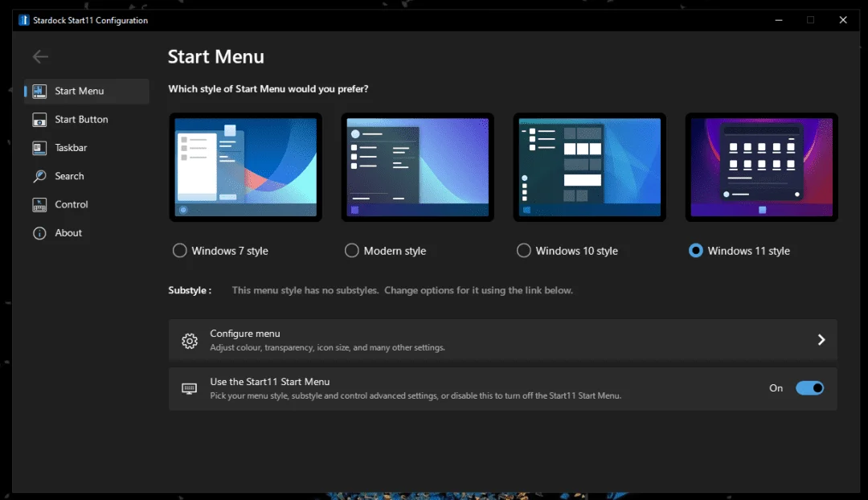
Task: Click the Configure menu row title
Action: pos(244,334)
